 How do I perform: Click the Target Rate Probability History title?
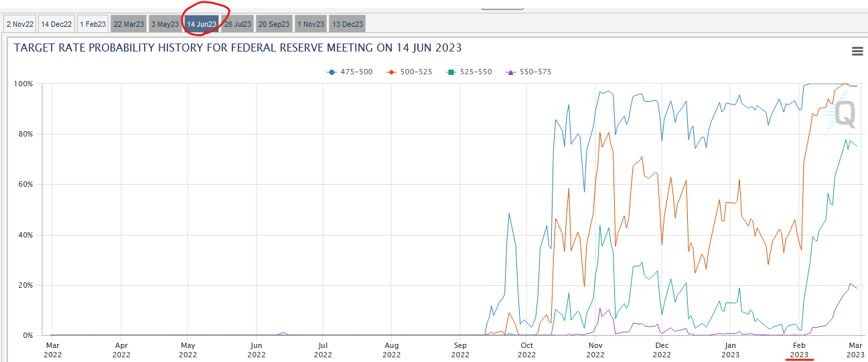238,48
